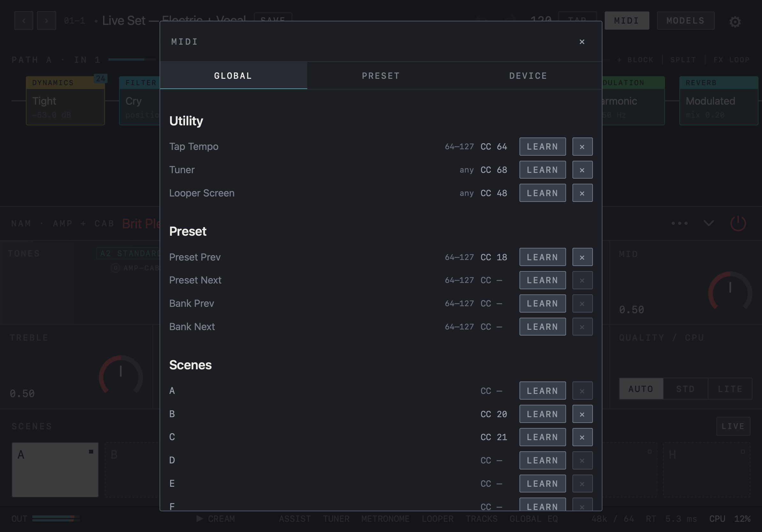762x532 pixels.
Task: Switch to the Global tab
Action: pos(233,76)
